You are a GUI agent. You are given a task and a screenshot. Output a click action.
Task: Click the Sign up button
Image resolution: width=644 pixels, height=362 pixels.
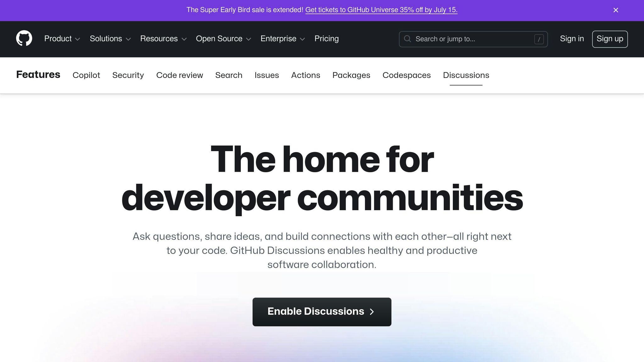pos(609,39)
